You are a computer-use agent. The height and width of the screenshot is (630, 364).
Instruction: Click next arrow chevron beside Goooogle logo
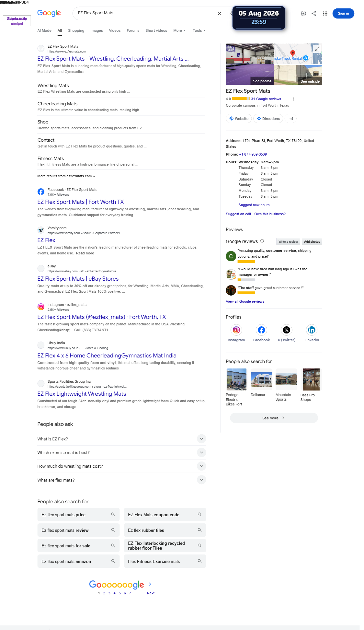(x=150, y=584)
